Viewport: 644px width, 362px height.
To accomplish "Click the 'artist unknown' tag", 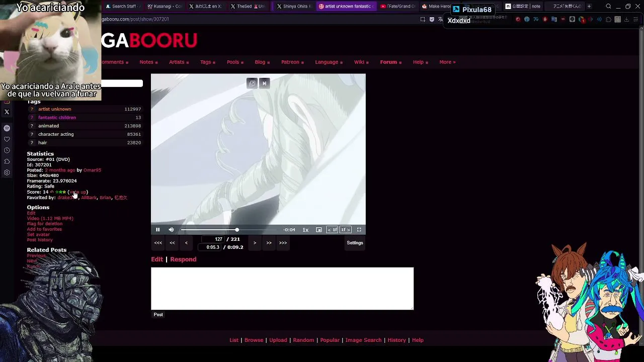I will tap(54, 109).
